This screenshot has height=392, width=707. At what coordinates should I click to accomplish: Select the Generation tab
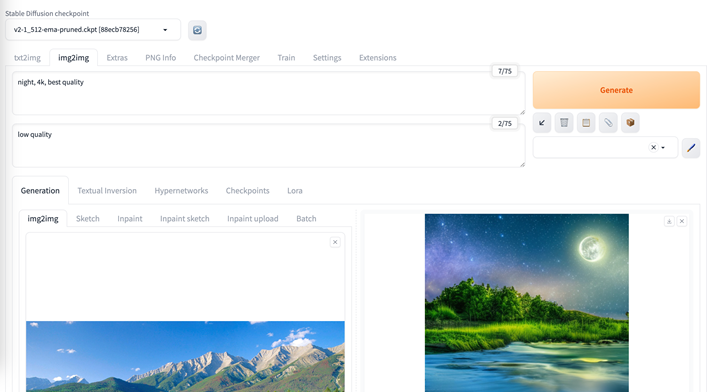tap(40, 190)
